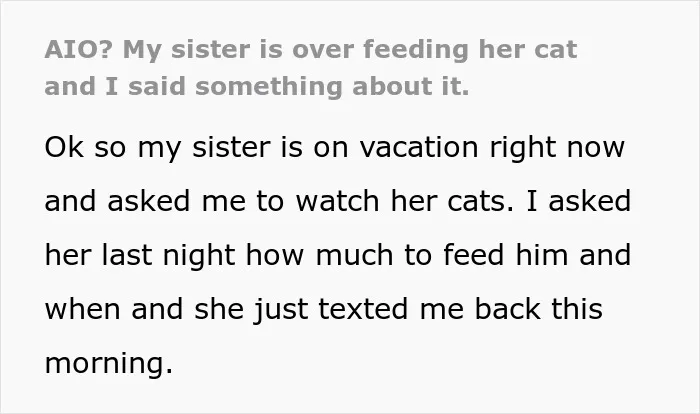Click the word 'texted' in the paragraph
700x414 pixels.
[363, 309]
